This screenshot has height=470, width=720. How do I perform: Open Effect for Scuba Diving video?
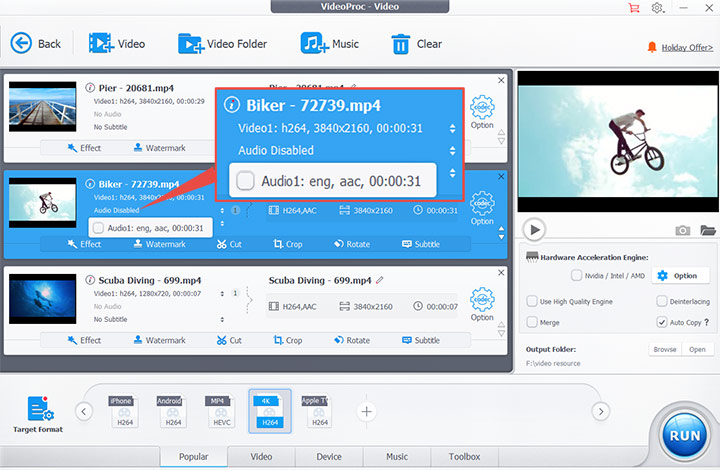[x=84, y=340]
